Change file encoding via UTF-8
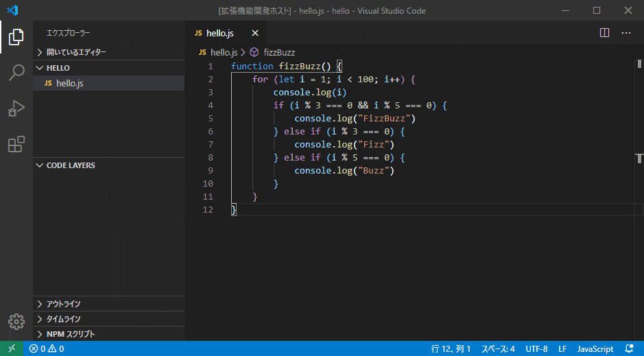 click(x=536, y=348)
